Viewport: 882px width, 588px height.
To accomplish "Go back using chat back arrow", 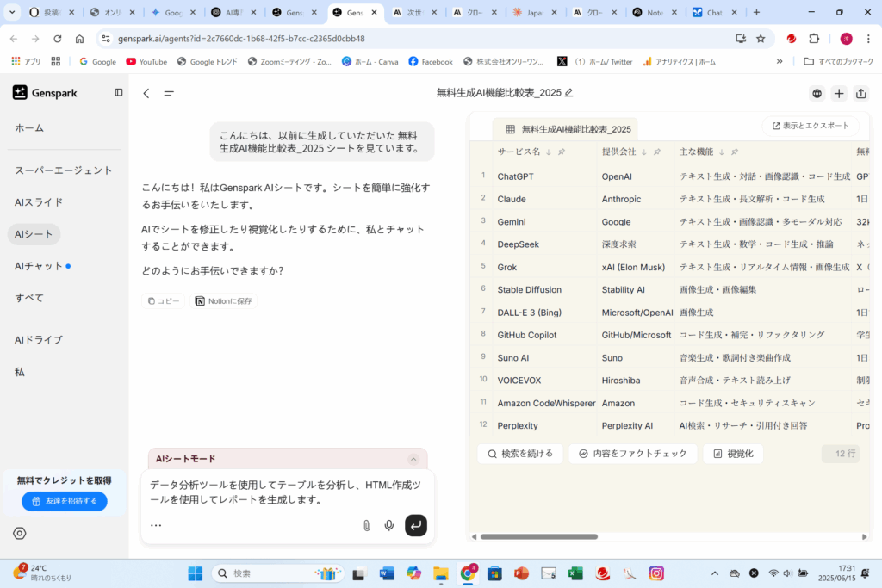I will (146, 93).
